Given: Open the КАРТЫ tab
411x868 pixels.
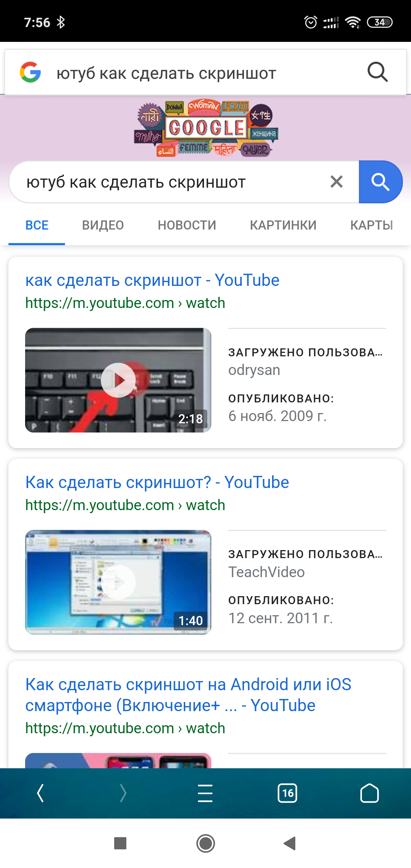Looking at the screenshot, I should click(x=371, y=225).
